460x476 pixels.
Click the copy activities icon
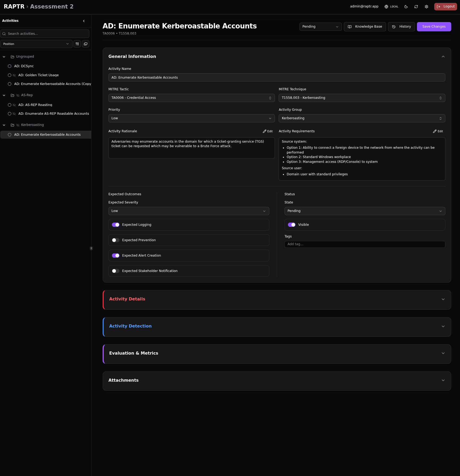click(86, 44)
